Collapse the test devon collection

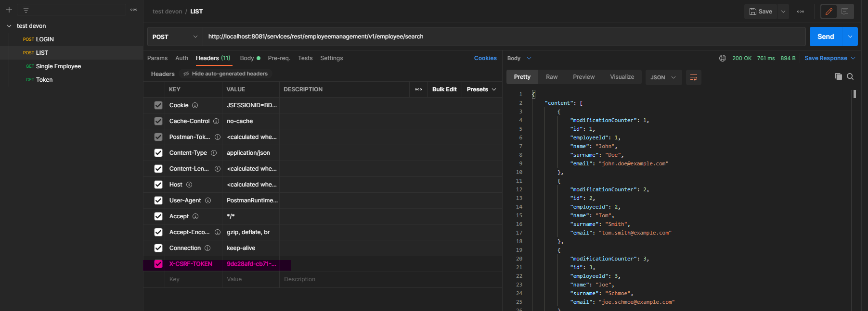click(x=9, y=26)
